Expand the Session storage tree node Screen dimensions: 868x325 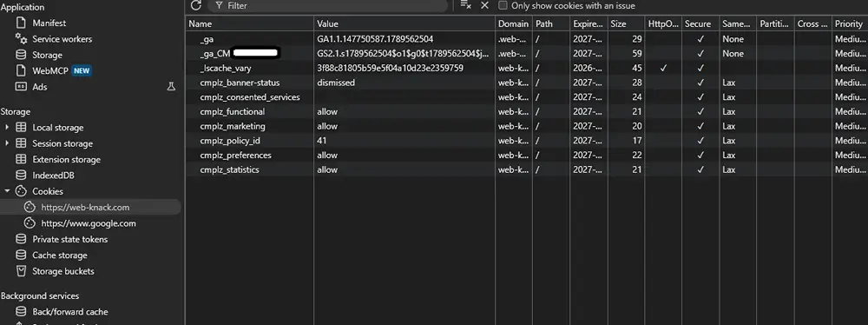point(7,143)
